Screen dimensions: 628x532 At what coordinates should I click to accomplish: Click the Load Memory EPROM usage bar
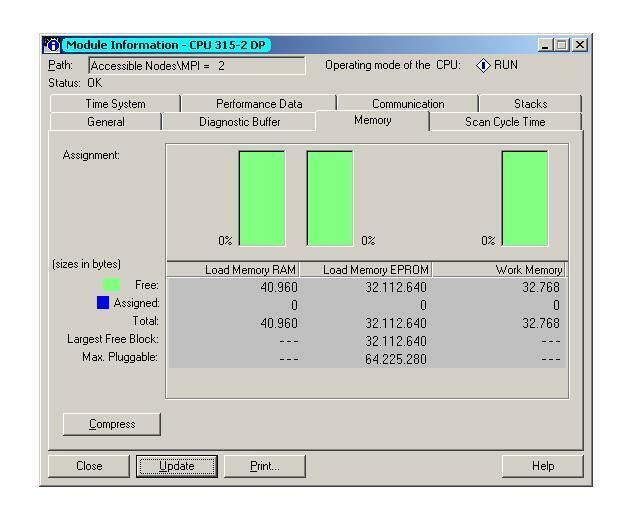point(330,198)
